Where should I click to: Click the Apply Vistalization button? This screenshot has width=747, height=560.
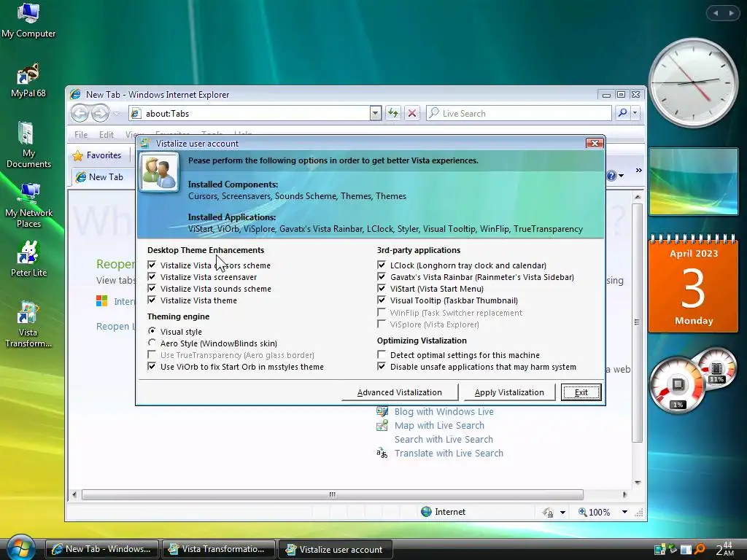pyautogui.click(x=509, y=392)
